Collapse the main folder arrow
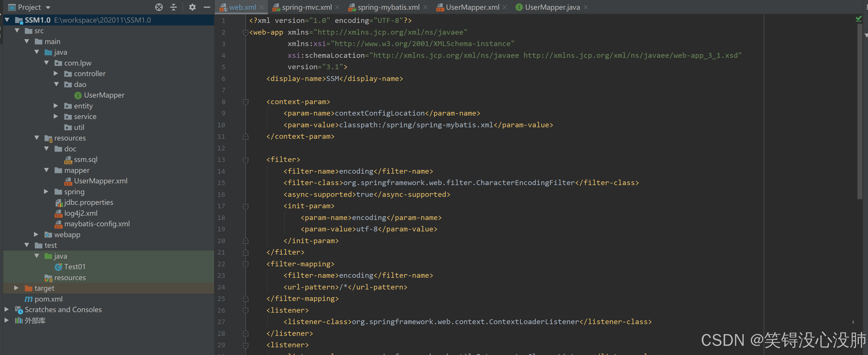The image size is (868, 355). (27, 41)
